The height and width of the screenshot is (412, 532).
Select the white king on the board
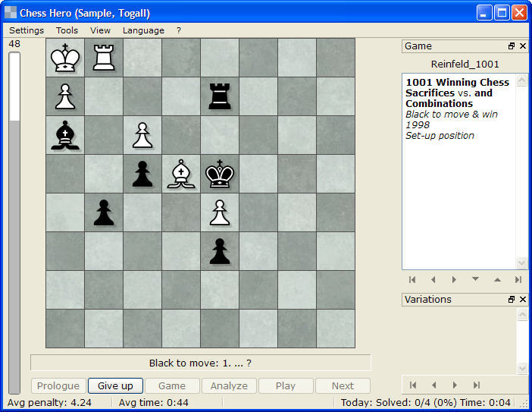(x=65, y=58)
